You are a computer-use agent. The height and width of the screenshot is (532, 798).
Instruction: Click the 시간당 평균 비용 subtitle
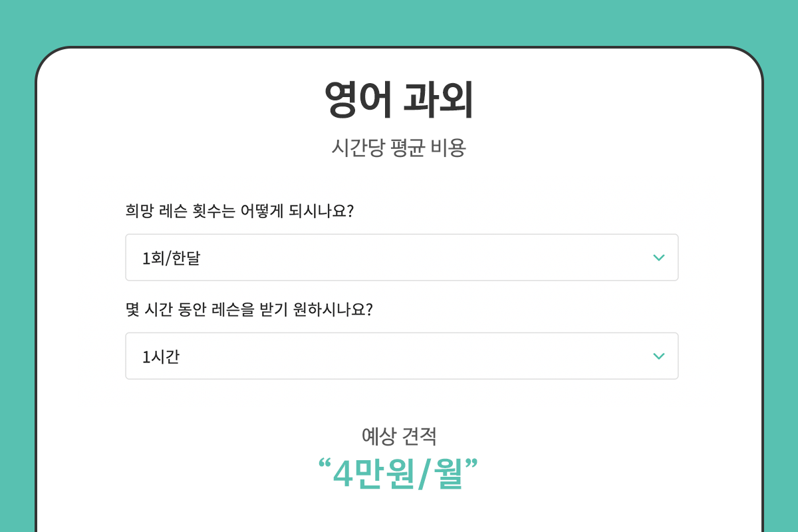pyautogui.click(x=399, y=146)
